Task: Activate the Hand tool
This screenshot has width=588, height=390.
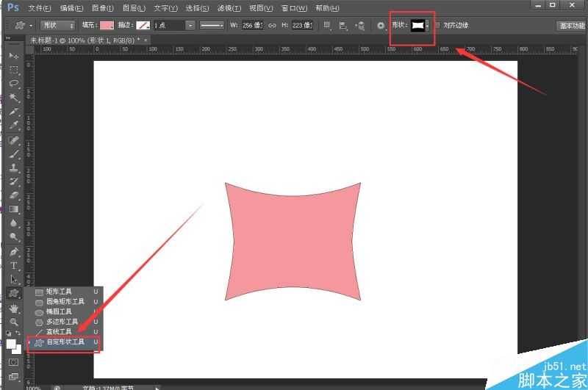Action: point(13,308)
